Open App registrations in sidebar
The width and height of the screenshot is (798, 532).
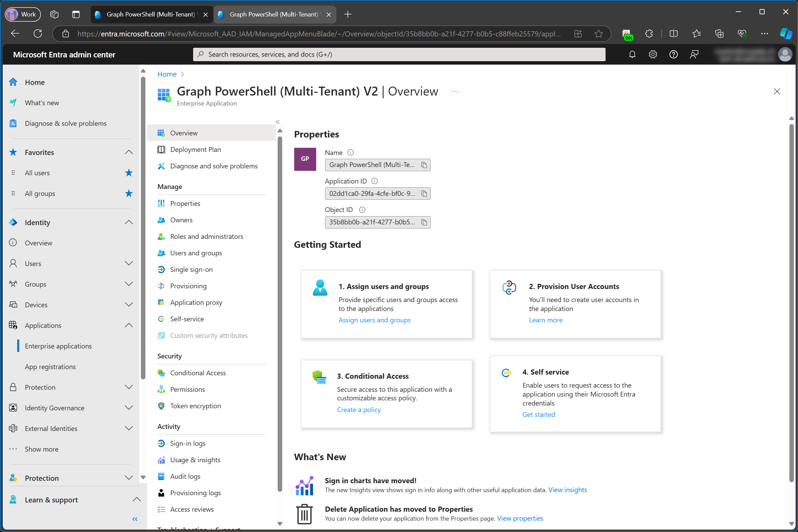(50, 367)
